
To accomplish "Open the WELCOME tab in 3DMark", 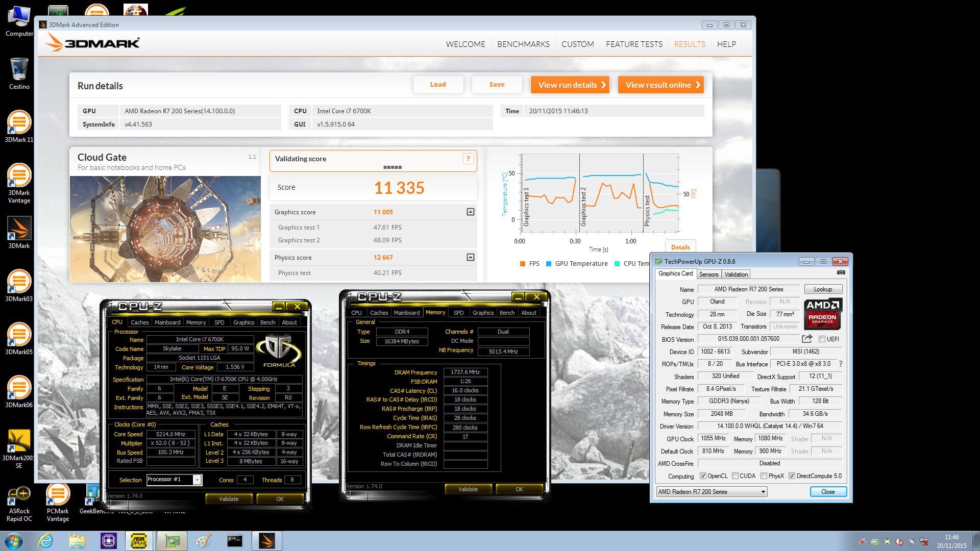I will click(465, 44).
